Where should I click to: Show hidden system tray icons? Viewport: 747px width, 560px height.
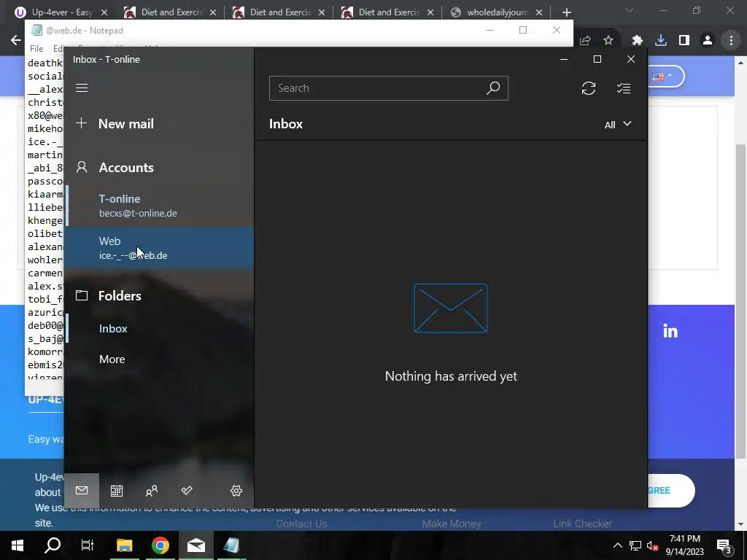pyautogui.click(x=617, y=545)
